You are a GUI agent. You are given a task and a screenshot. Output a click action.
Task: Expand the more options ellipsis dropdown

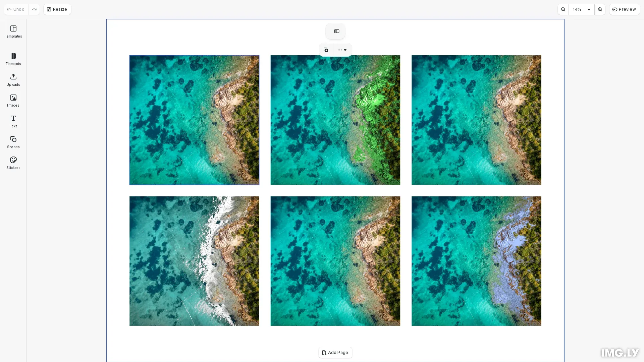click(342, 50)
